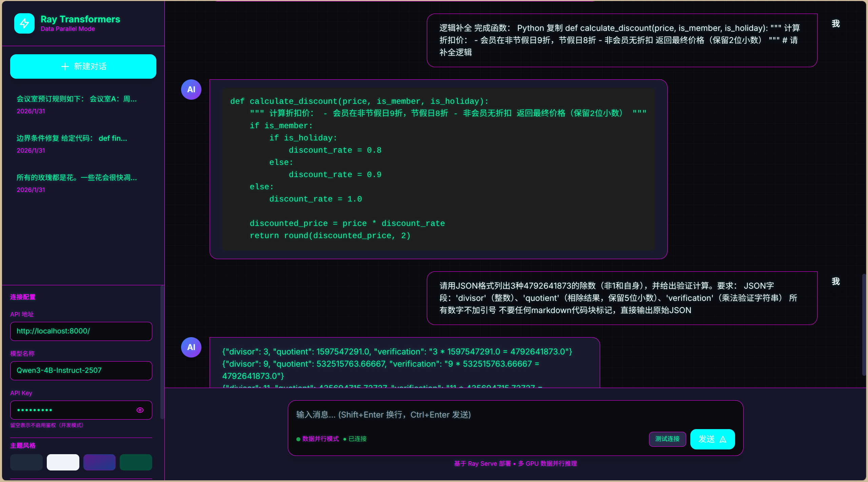
Task: Choose the dark green theme swatch
Action: click(x=136, y=462)
